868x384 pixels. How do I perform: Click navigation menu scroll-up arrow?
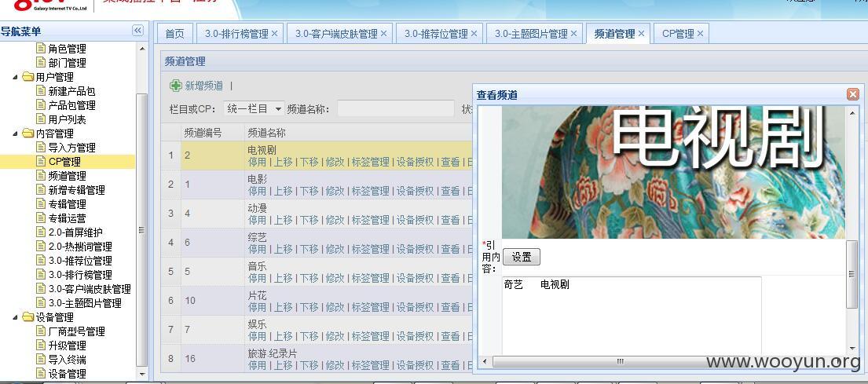pos(141,49)
